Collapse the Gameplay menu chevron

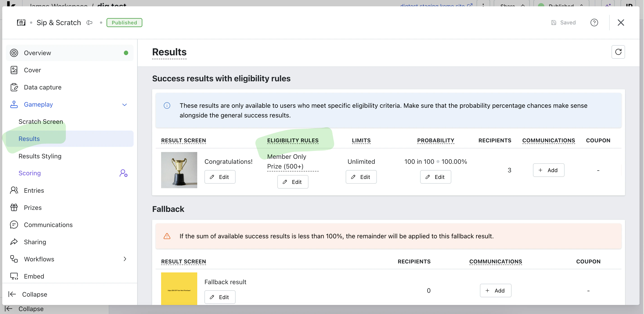point(125,105)
